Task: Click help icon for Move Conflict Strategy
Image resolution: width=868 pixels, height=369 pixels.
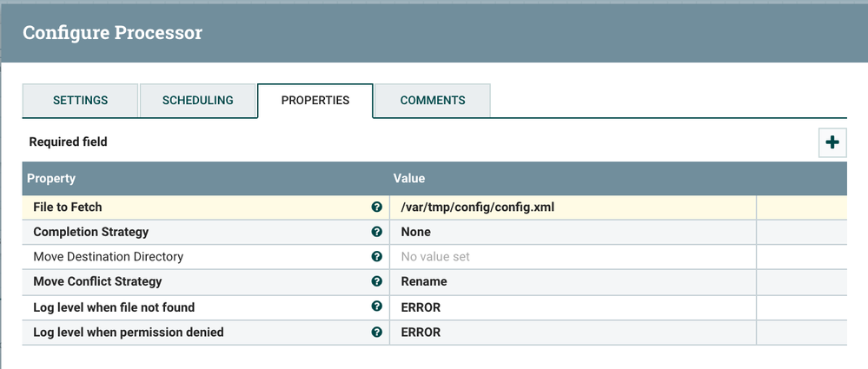Action: pos(377,281)
